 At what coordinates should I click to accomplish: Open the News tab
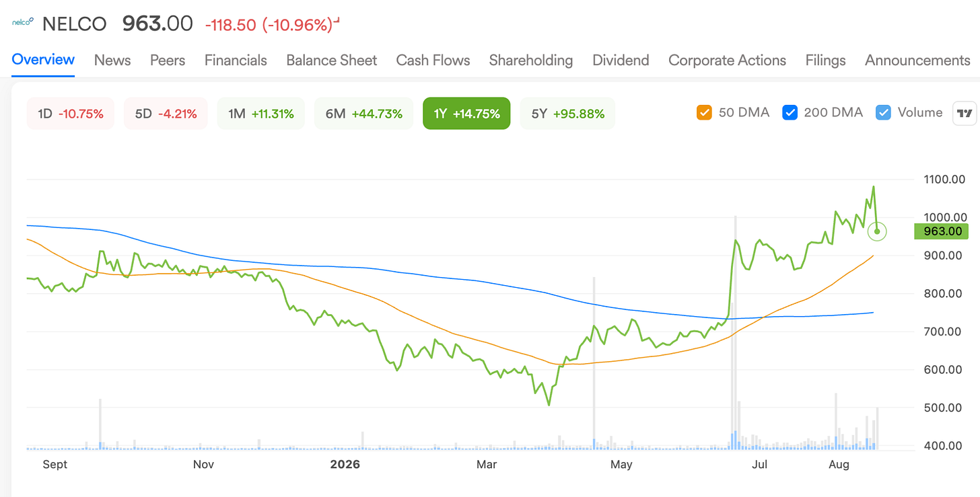coord(112,61)
